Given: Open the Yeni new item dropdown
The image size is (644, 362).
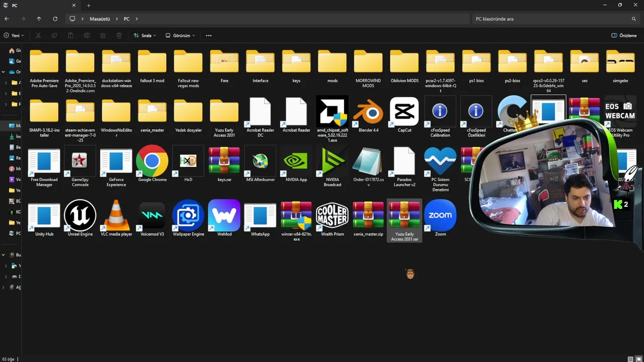Looking at the screenshot, I should click(x=14, y=36).
